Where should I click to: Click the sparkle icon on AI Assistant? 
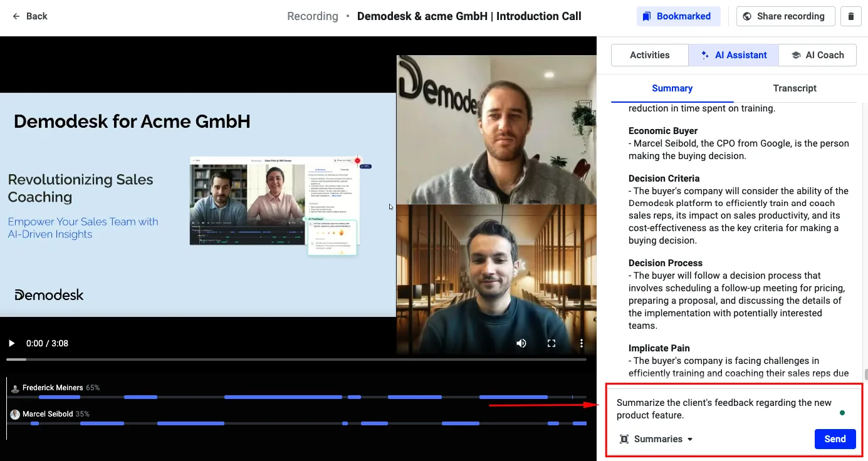(x=705, y=55)
